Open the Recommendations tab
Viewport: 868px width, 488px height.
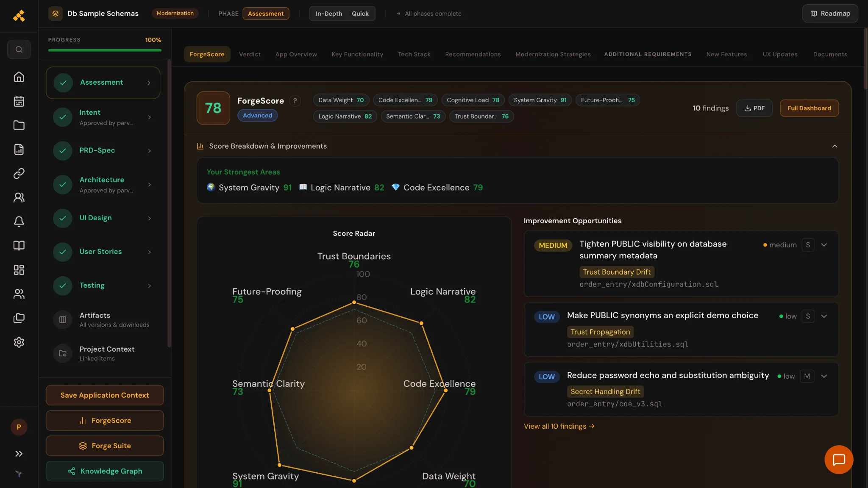473,54
